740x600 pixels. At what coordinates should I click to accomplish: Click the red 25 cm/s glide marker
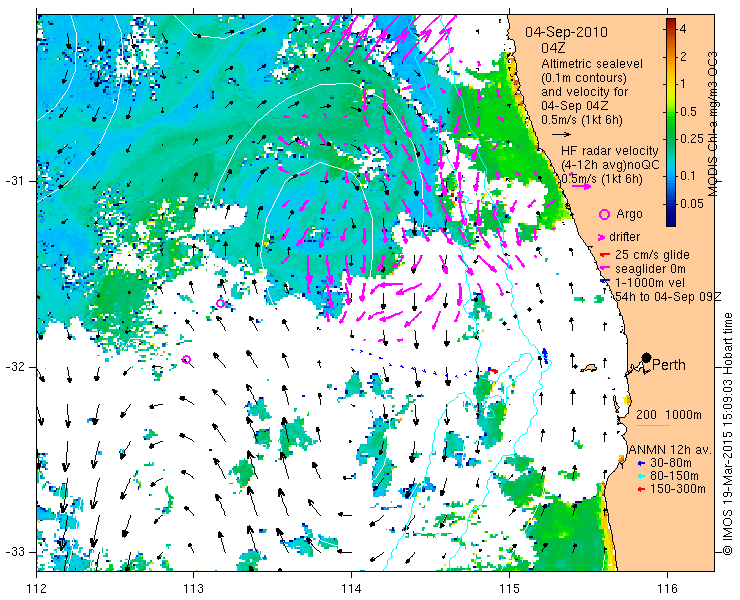(607, 255)
